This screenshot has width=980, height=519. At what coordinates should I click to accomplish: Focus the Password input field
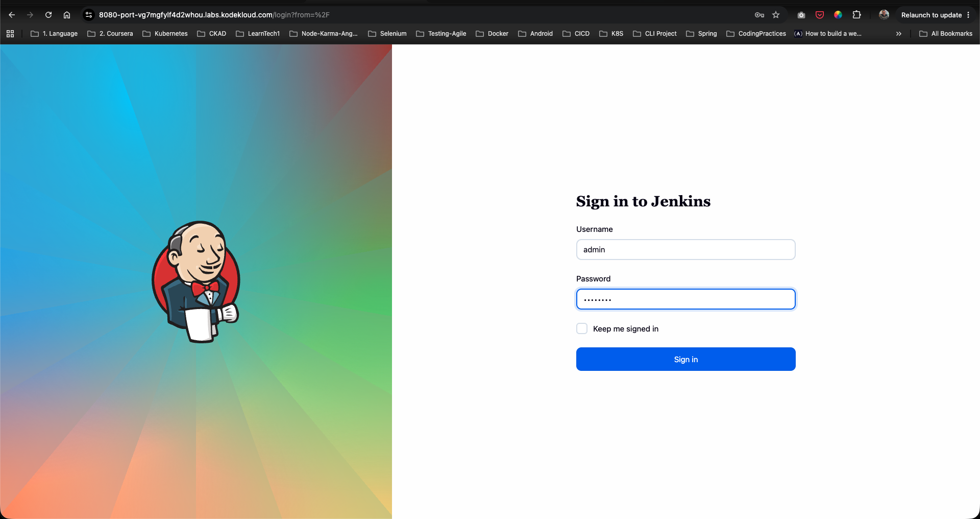coord(685,299)
